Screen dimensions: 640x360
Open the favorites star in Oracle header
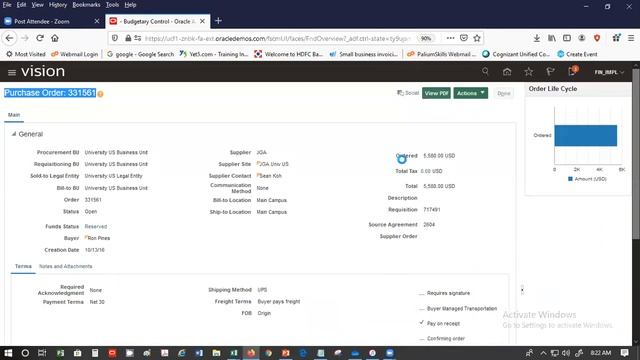pyautogui.click(x=529, y=72)
